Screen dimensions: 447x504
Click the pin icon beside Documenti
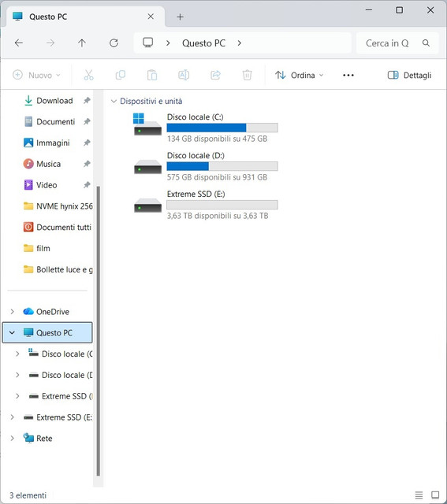click(87, 122)
